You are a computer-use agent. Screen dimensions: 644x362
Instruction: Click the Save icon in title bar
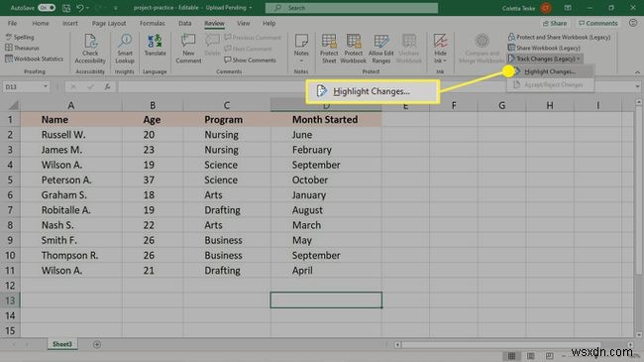(x=66, y=8)
